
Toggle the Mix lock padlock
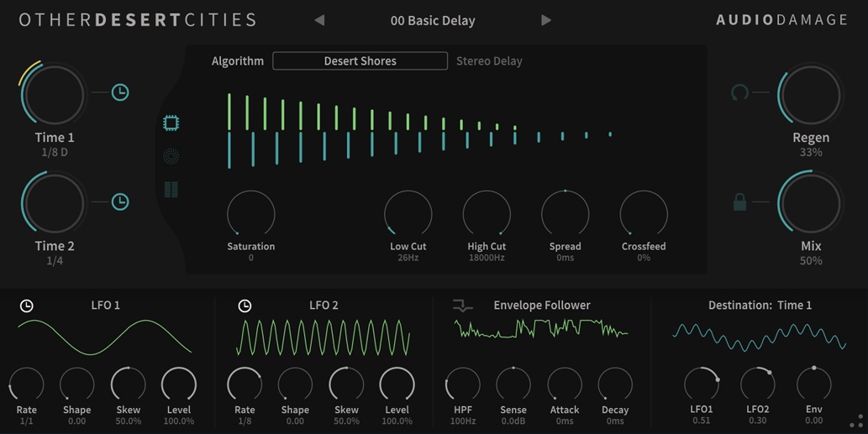coord(739,201)
